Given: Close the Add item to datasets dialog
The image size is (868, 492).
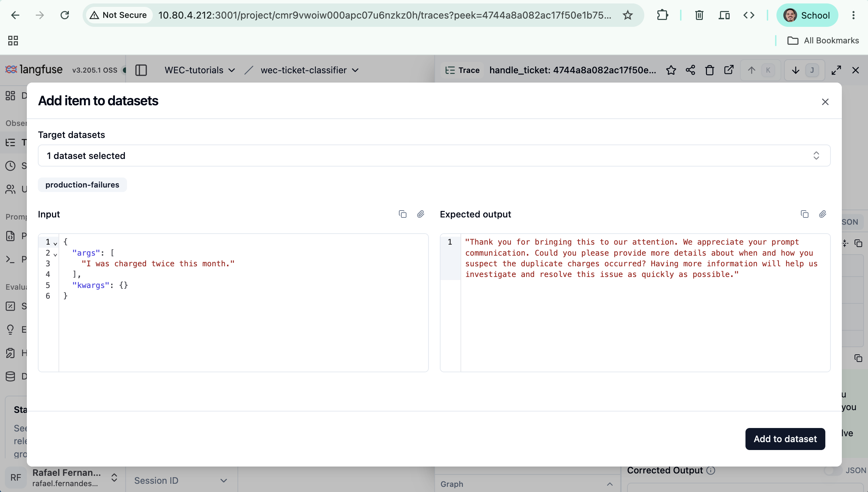Looking at the screenshot, I should pyautogui.click(x=825, y=102).
